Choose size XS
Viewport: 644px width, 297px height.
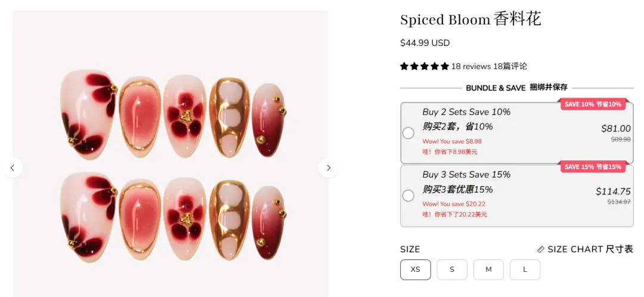415,270
